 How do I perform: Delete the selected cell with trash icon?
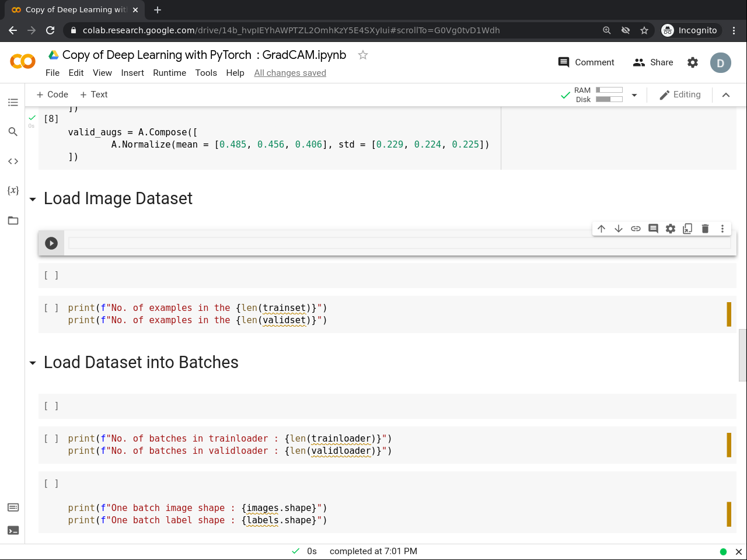(x=705, y=229)
